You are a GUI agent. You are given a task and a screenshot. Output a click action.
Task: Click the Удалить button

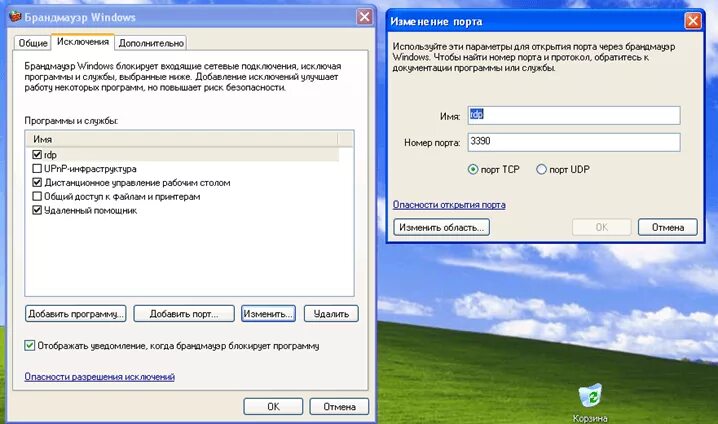tap(331, 314)
